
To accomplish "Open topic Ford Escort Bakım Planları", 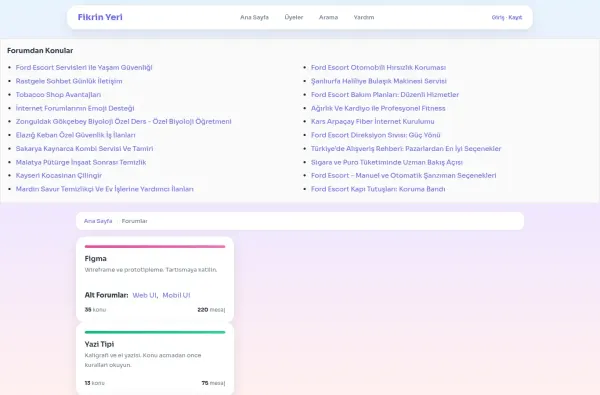I will (385, 95).
